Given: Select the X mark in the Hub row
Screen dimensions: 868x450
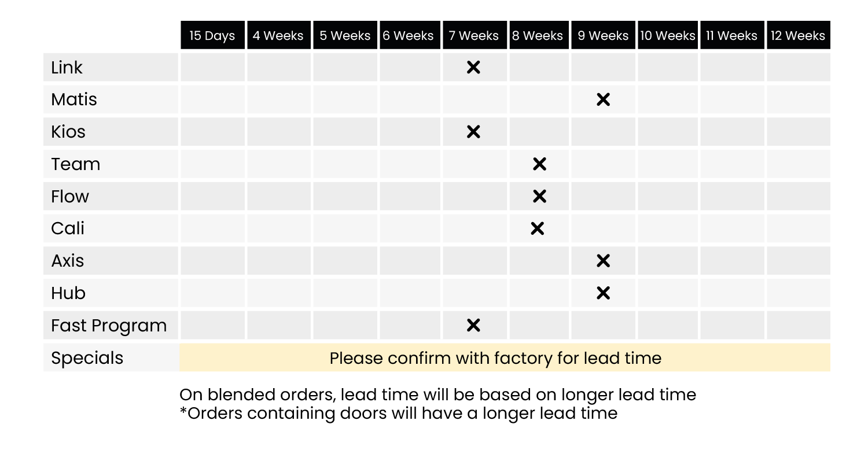Looking at the screenshot, I should [x=603, y=293].
